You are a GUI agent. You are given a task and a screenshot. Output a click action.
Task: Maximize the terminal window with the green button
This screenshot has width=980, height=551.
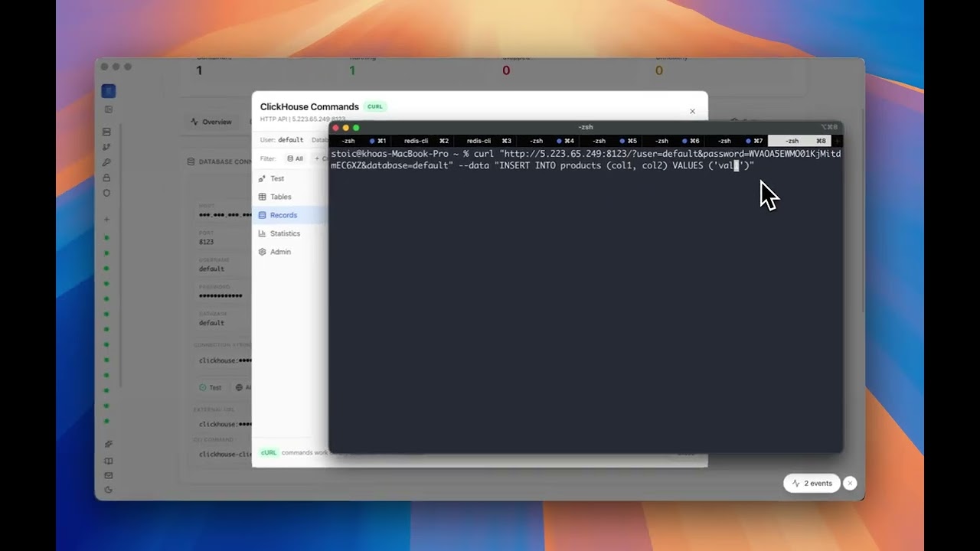356,128
